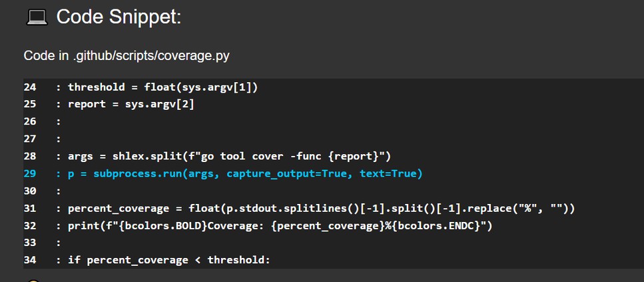Click empty line number 33
Screen dimensions: 644x282
coord(30,243)
